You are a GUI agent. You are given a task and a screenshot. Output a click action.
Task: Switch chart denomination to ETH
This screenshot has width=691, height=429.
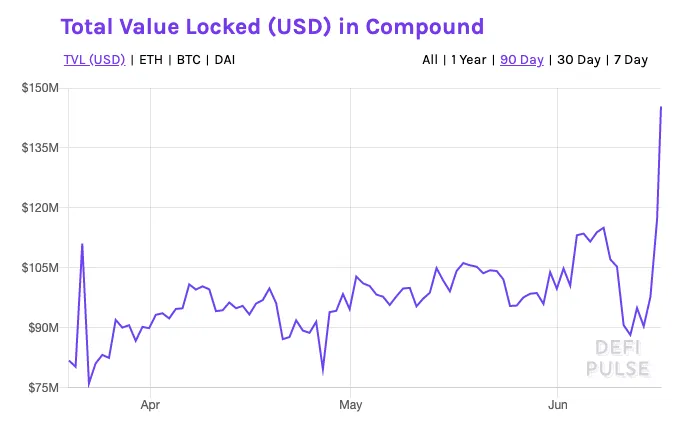pyautogui.click(x=151, y=60)
